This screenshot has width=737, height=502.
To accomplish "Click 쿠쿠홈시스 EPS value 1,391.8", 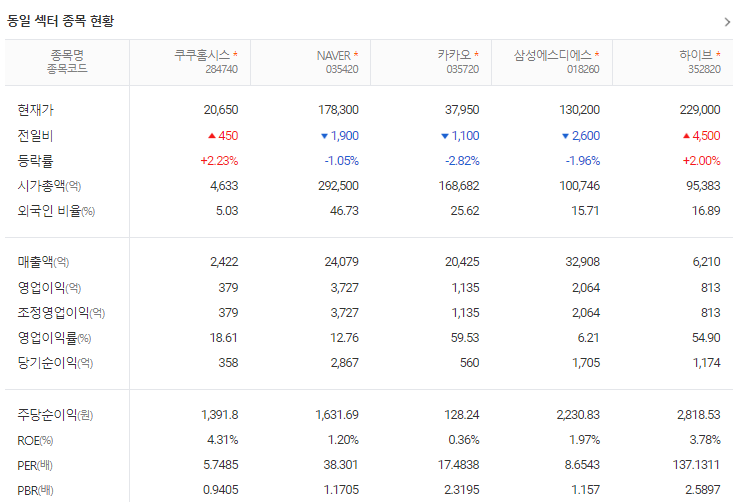I will [220, 415].
